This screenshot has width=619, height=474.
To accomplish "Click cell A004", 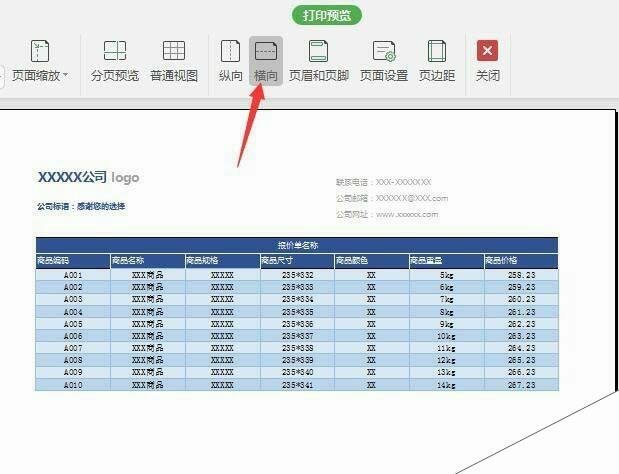I will [73, 312].
